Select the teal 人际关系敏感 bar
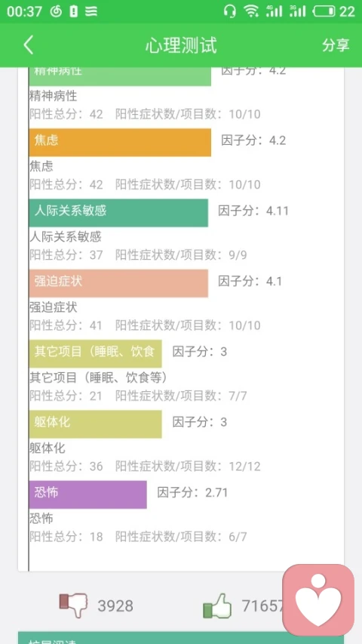The image size is (362, 644). pos(118,213)
